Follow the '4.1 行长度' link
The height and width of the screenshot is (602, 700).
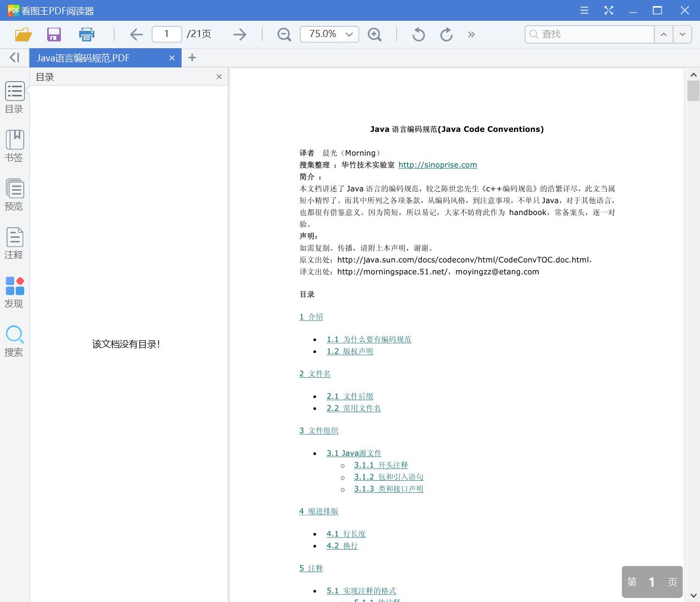point(346,534)
